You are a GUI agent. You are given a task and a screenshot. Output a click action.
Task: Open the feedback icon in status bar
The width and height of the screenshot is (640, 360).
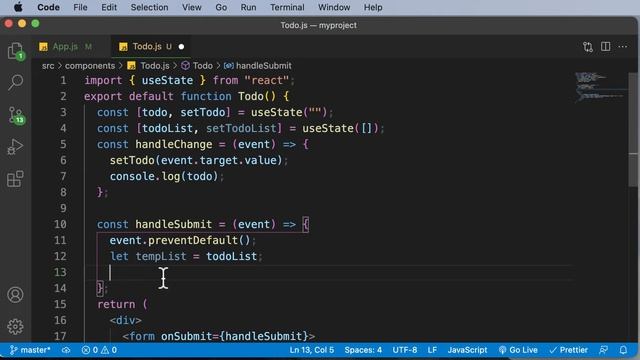point(604,350)
